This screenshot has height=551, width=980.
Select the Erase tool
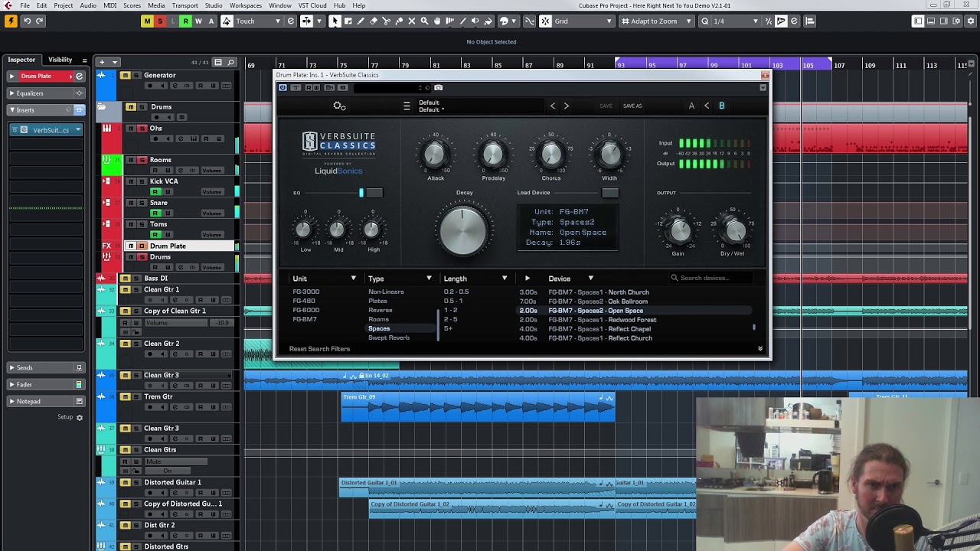[374, 21]
